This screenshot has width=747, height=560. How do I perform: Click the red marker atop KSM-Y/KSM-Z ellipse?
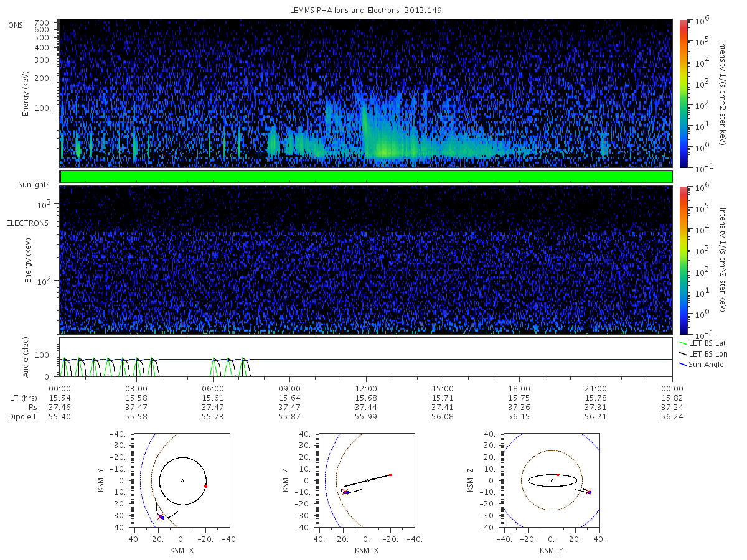(558, 475)
